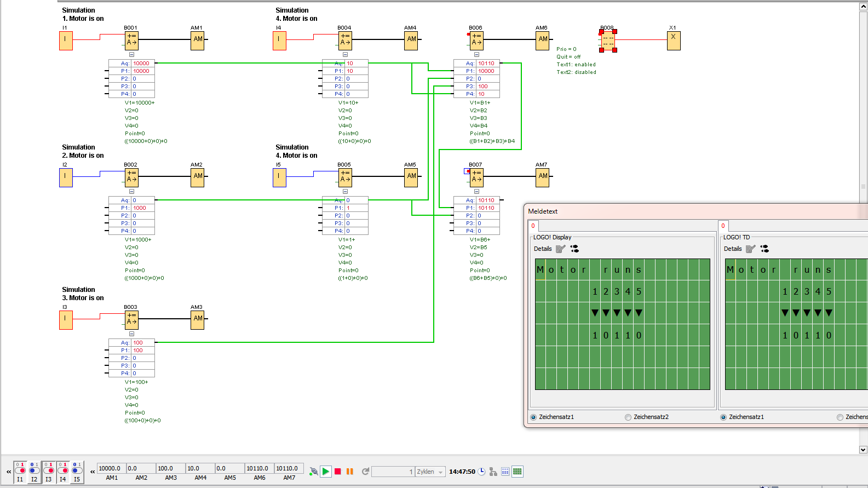Viewport: 868px width, 488px height.
Task: Select Zeichensatz2 under LOGO! Display
Action: 628,417
